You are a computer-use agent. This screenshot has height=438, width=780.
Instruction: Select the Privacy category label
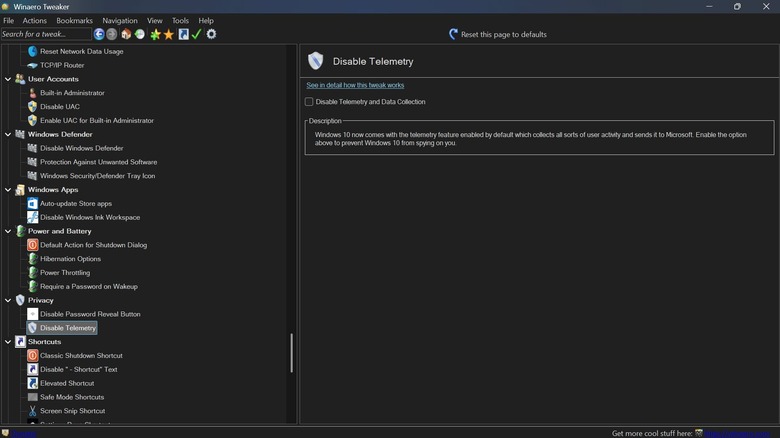(x=41, y=300)
